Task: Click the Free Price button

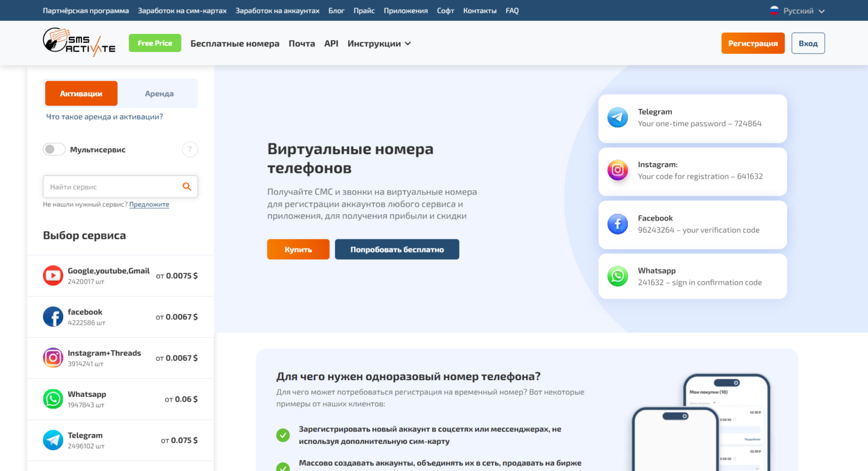Action: point(155,42)
